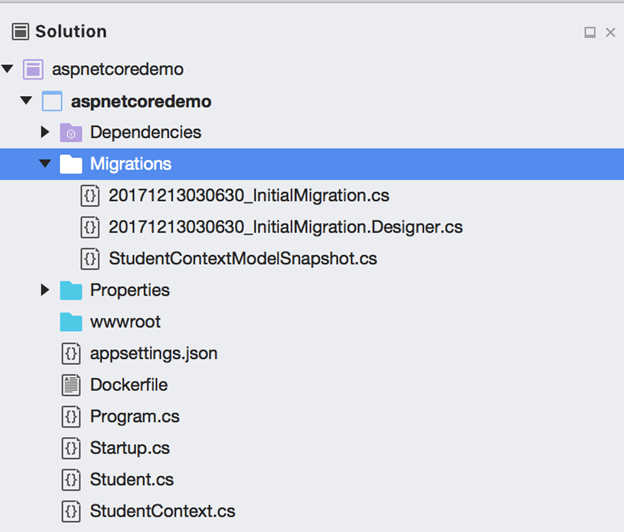The width and height of the screenshot is (624, 532).
Task: Maximize the Solution pad
Action: (590, 33)
